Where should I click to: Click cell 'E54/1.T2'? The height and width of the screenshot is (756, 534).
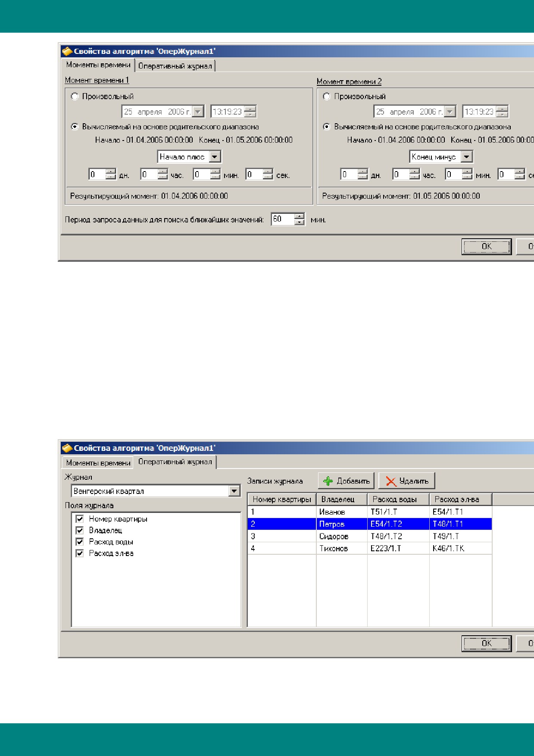pyautogui.click(x=398, y=524)
